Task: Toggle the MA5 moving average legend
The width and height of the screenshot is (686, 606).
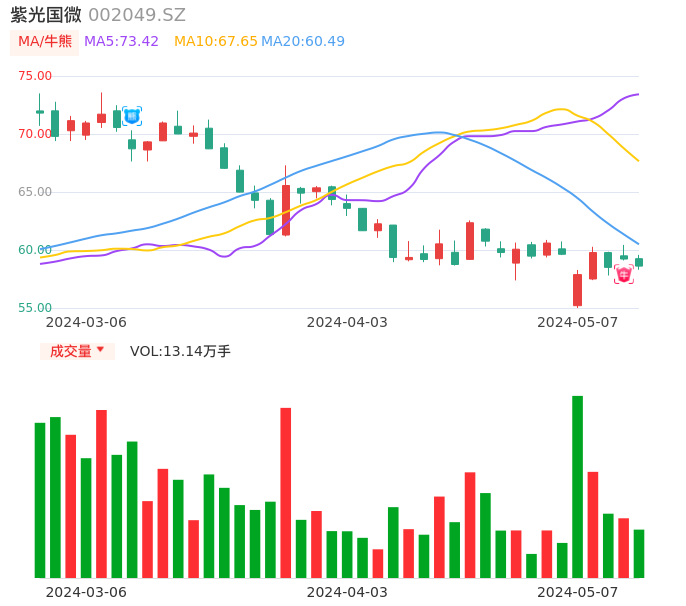Action: coord(121,42)
